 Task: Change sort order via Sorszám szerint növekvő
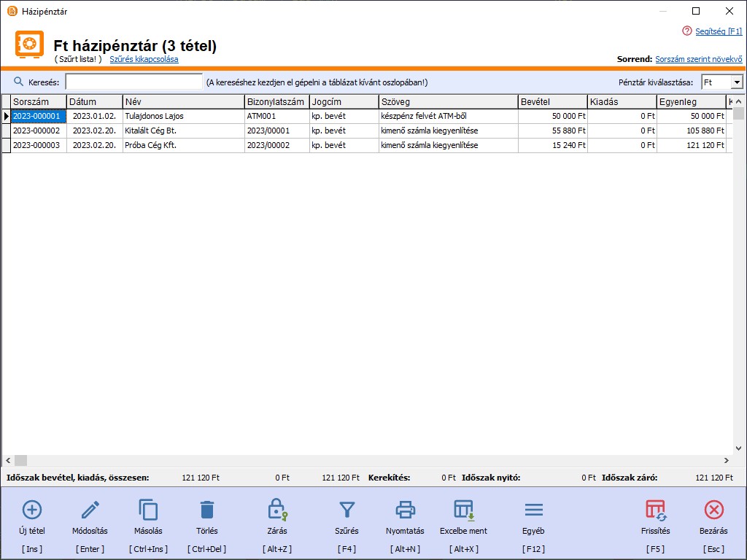(698, 59)
